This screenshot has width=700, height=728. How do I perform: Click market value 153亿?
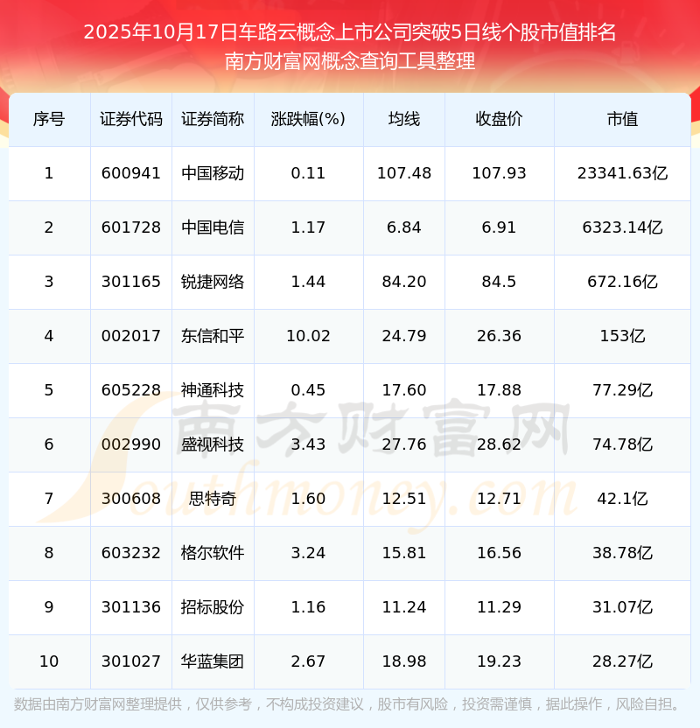[622, 336]
